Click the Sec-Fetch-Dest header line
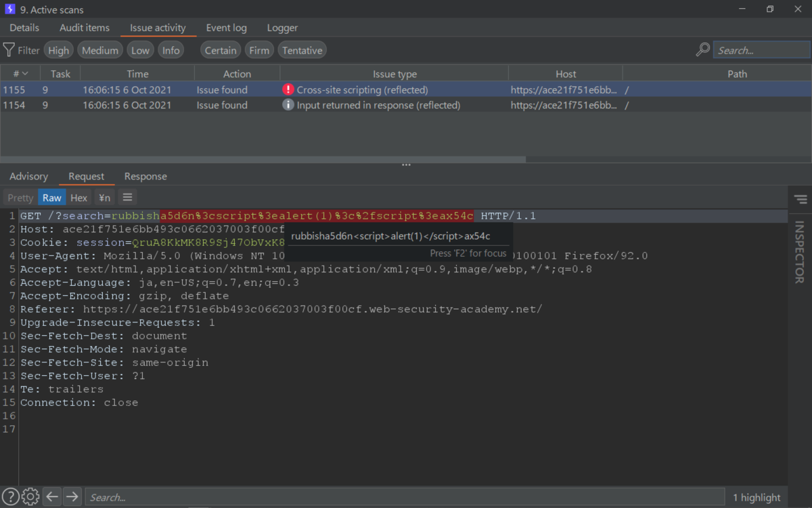Screen dimensions: 812x508 [104, 336]
